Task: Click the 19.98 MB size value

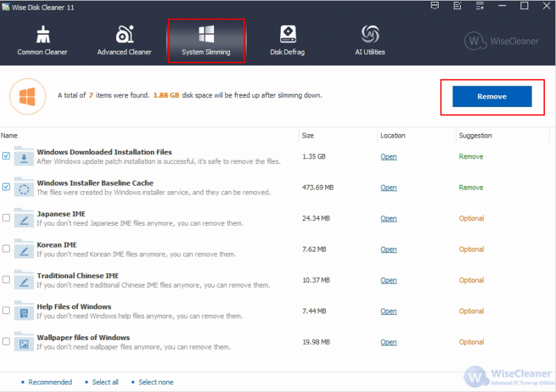Action: (x=316, y=342)
